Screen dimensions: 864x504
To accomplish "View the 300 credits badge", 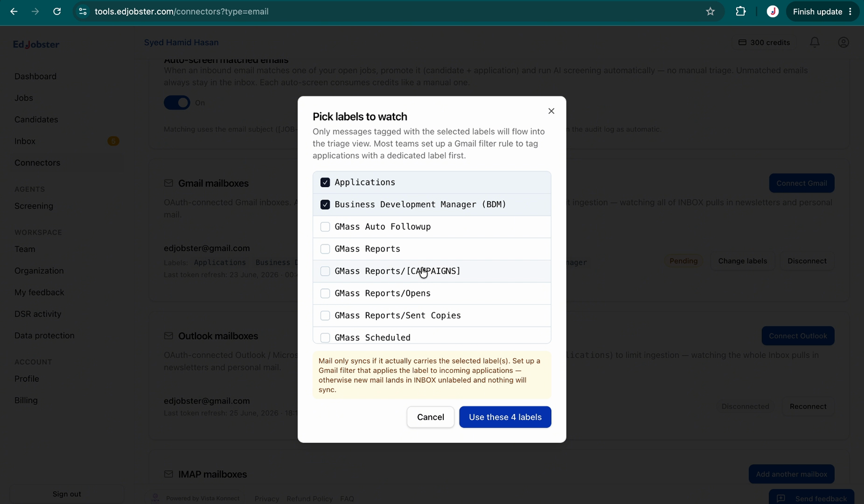I will click(x=764, y=42).
